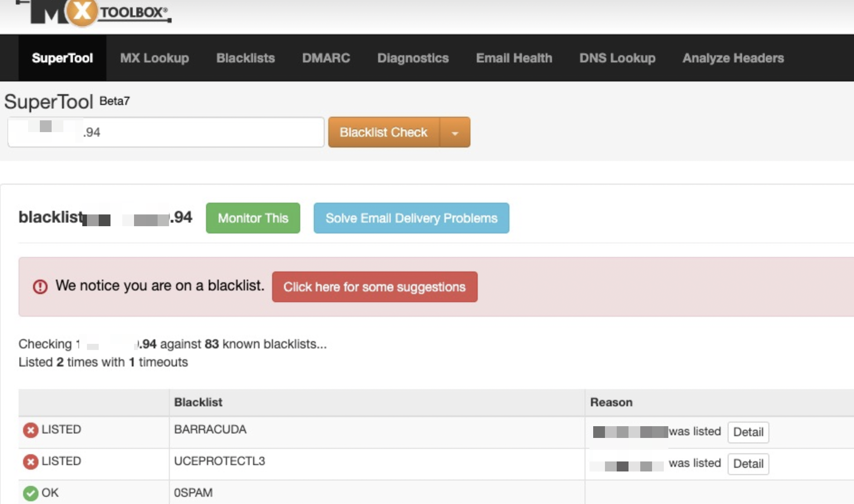854x504 pixels.
Task: Select the UCEPROTECTL3 blacklist name
Action: [219, 461]
